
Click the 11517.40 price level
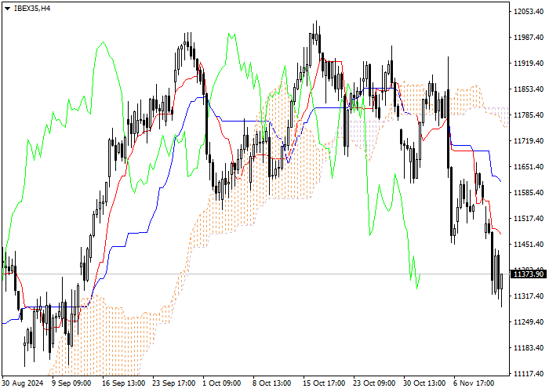(529, 219)
